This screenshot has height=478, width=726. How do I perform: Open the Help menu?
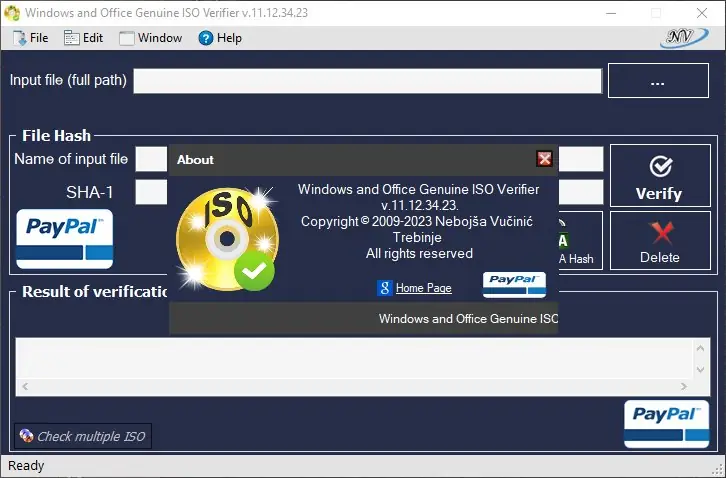point(220,38)
